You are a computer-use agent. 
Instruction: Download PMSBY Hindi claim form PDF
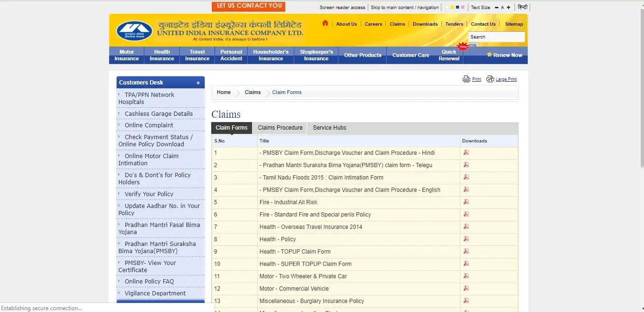(466, 152)
